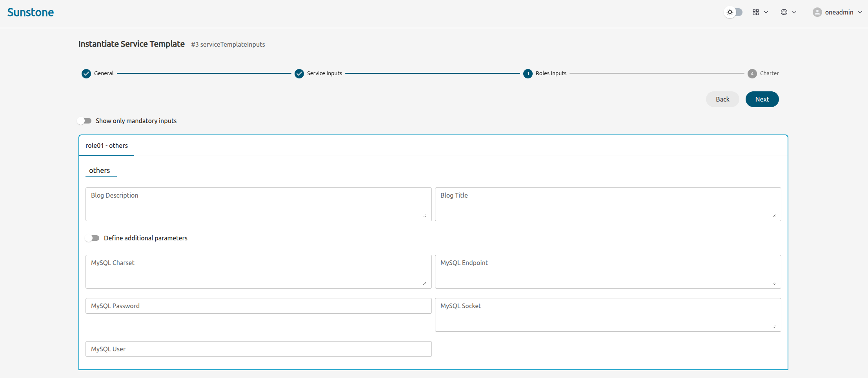Open the apps grid icon in the header
The width and height of the screenshot is (868, 378).
[756, 12]
